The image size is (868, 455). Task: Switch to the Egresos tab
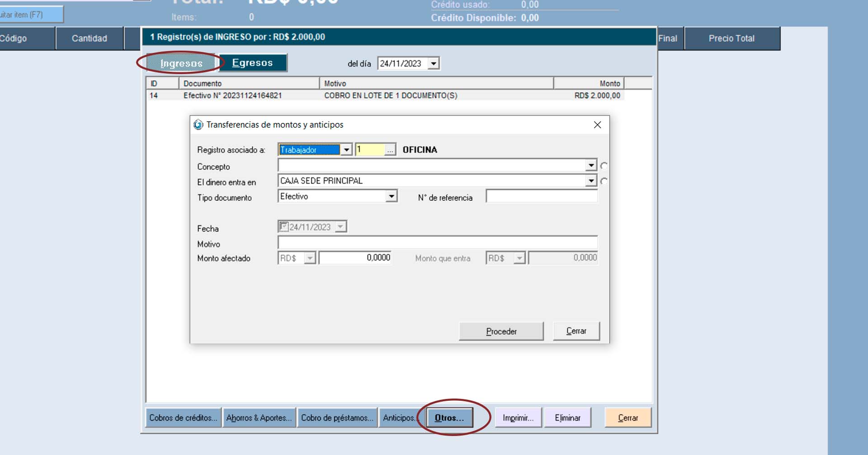(252, 63)
